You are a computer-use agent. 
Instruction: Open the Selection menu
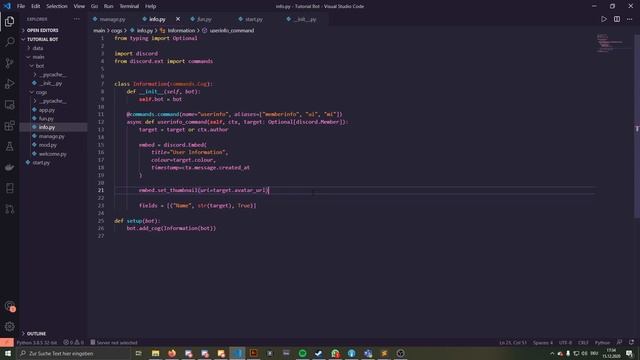point(57,6)
